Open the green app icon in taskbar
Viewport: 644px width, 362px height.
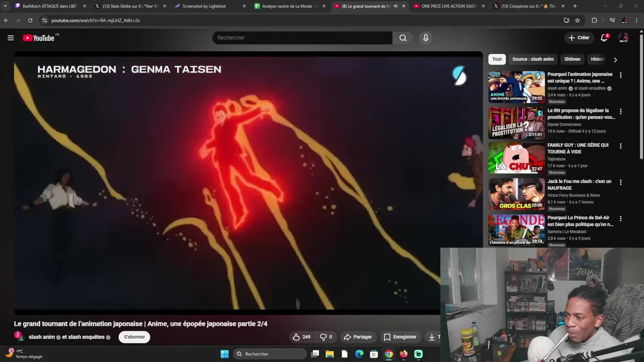click(419, 354)
